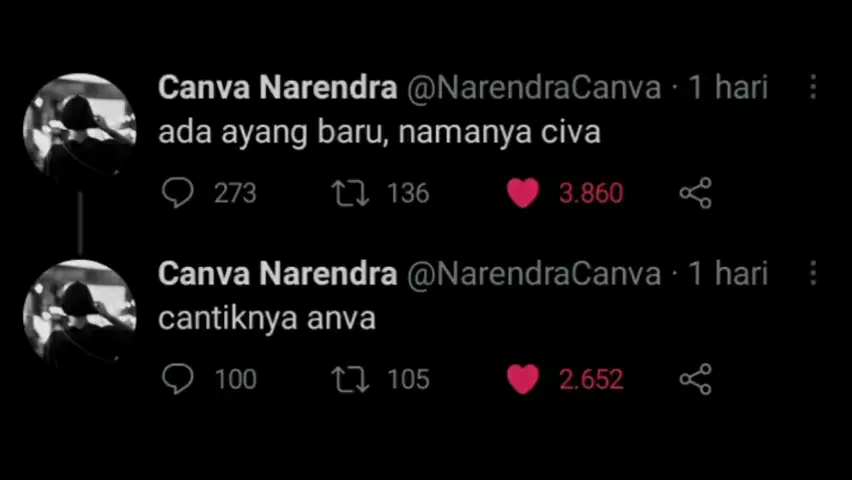Reply to the 'cantiknya anva' tweet

(x=177, y=379)
